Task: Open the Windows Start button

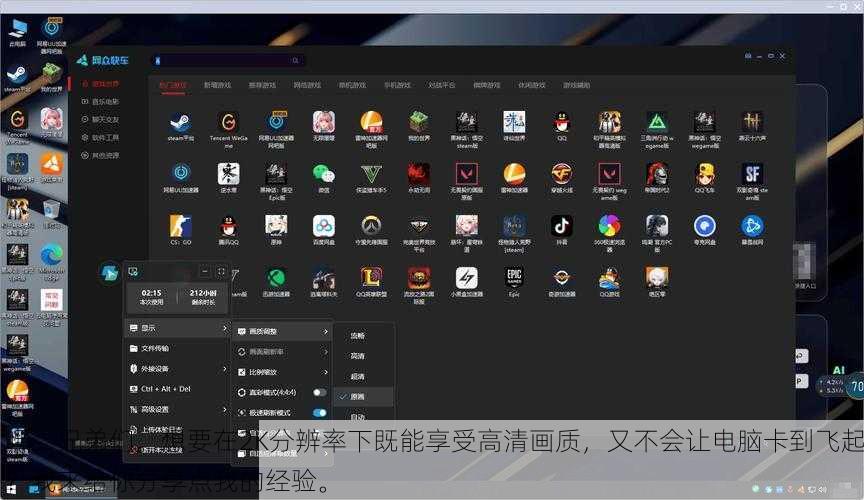Action: [x=10, y=489]
